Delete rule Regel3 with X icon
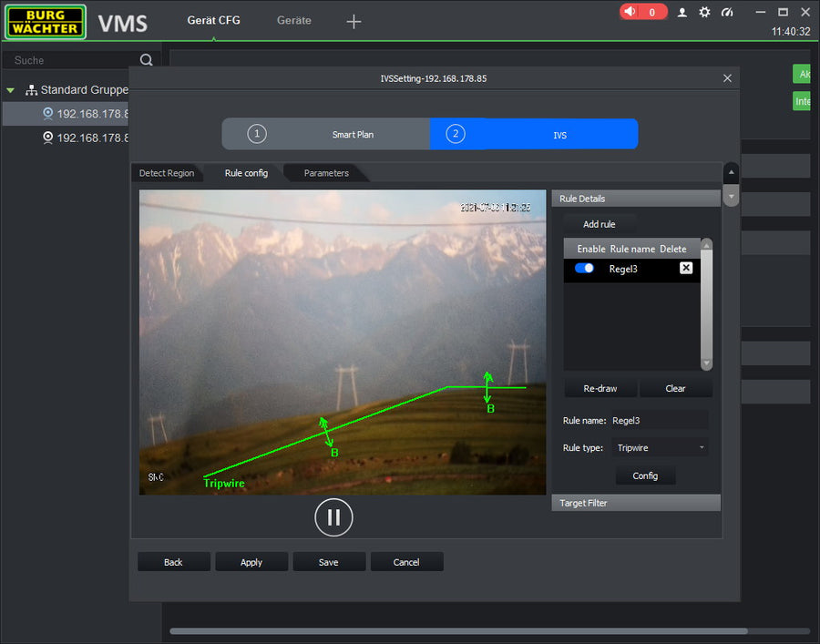This screenshot has width=820, height=644. coord(686,268)
